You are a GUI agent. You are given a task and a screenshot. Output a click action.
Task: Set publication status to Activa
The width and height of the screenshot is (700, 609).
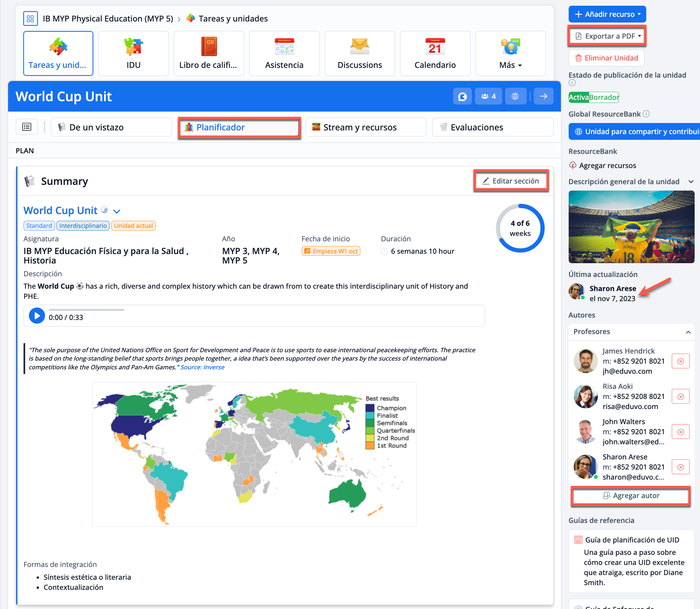[578, 97]
